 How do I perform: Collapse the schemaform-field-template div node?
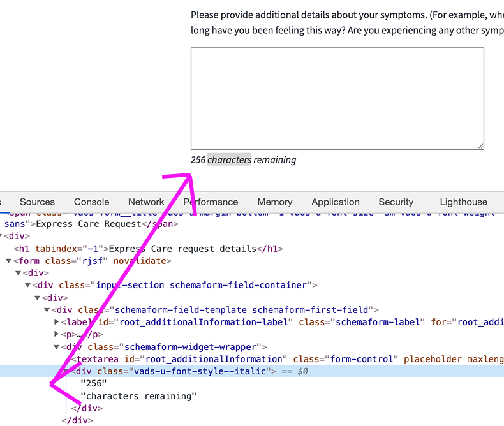coord(47,310)
